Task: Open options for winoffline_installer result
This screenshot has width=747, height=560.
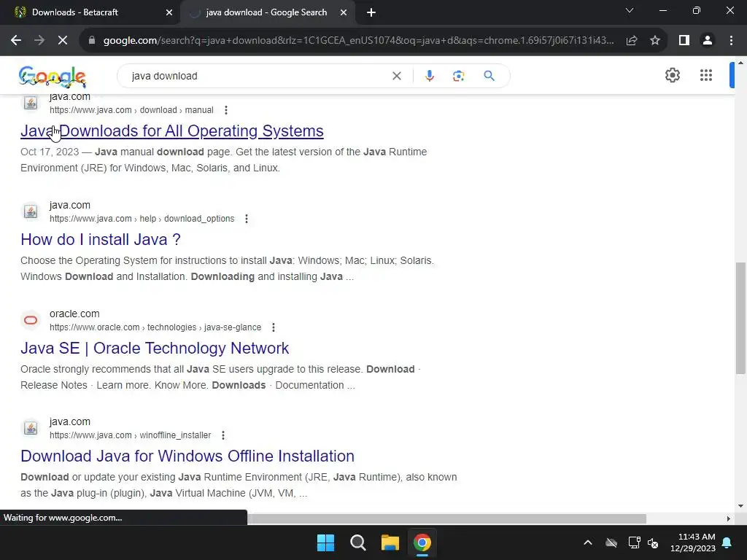Action: pyautogui.click(x=223, y=435)
